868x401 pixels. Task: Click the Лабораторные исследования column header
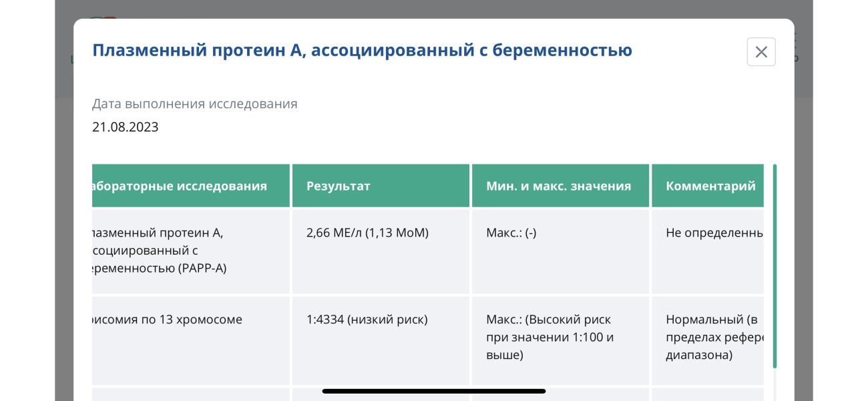(191, 186)
